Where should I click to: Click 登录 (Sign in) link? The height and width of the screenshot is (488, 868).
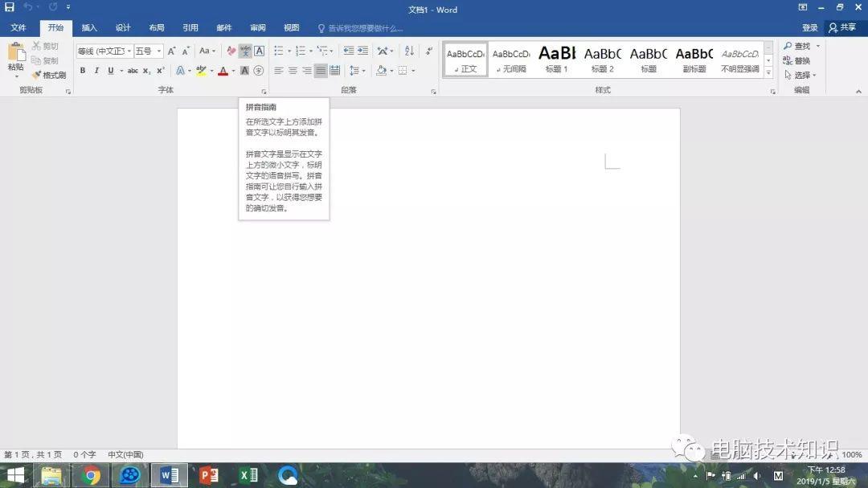[x=809, y=27]
